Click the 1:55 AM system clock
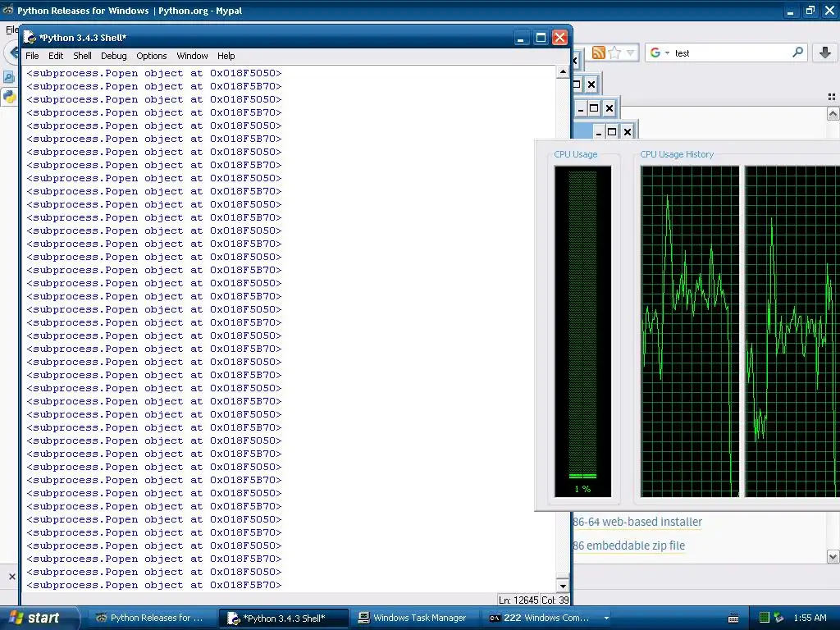The height and width of the screenshot is (630, 840). [810, 618]
